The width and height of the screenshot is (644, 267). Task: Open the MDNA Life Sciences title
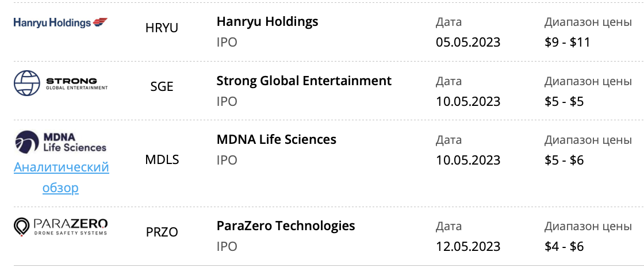click(x=277, y=140)
